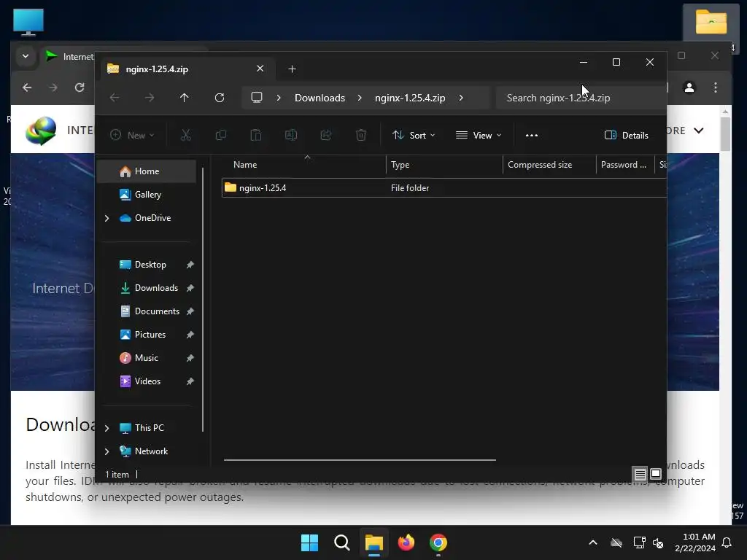Open the Windows Start menu

click(x=309, y=542)
